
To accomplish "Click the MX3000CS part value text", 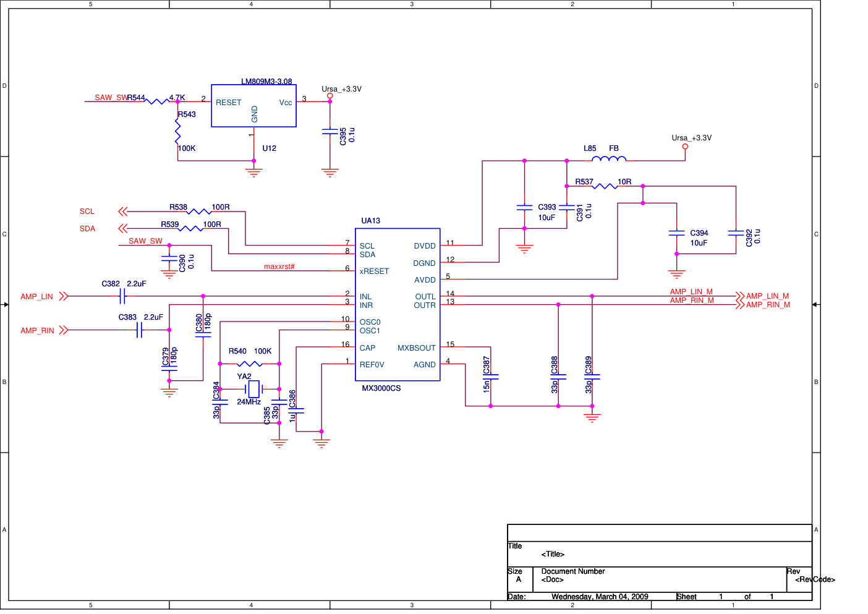I will point(381,388).
